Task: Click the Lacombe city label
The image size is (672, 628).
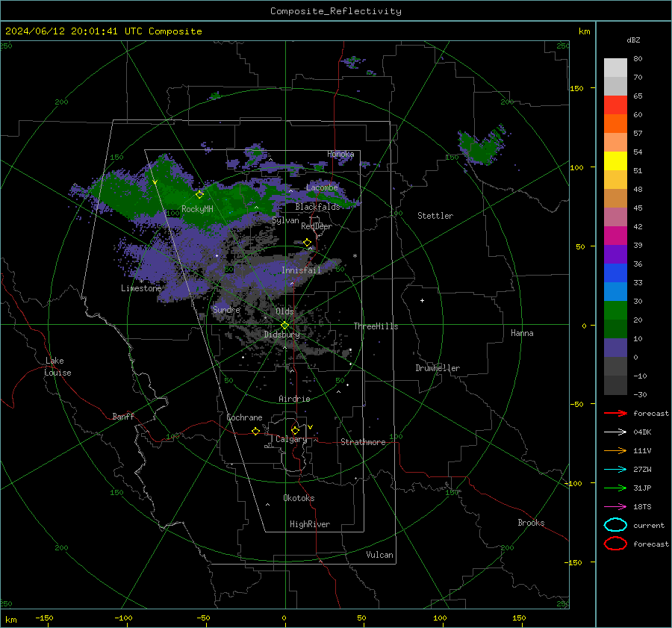Action: [322, 187]
